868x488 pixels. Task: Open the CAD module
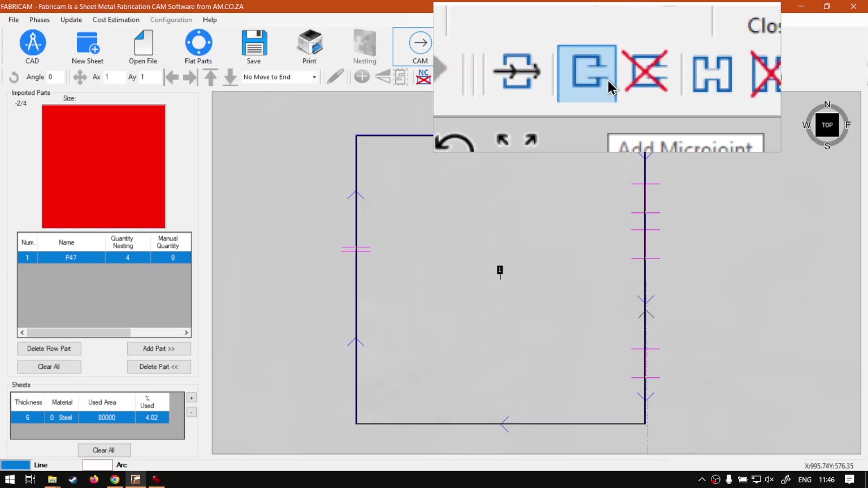click(x=32, y=47)
